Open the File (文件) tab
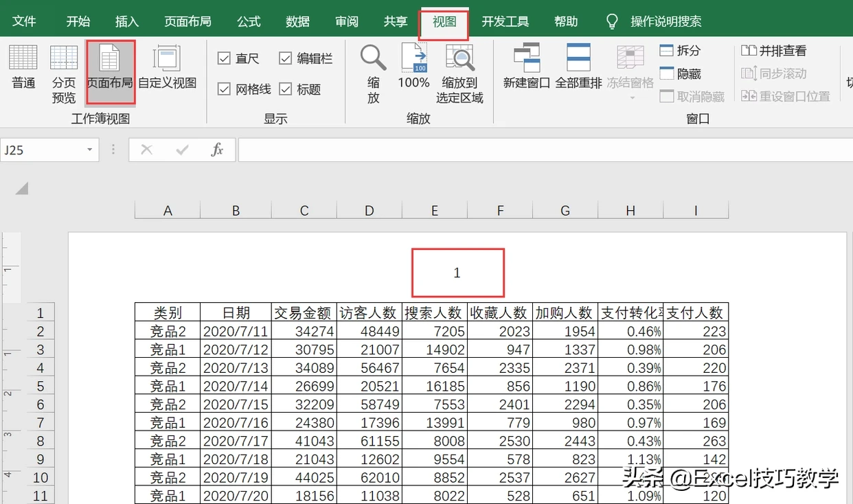Screen dimensions: 853x504 tap(24, 21)
